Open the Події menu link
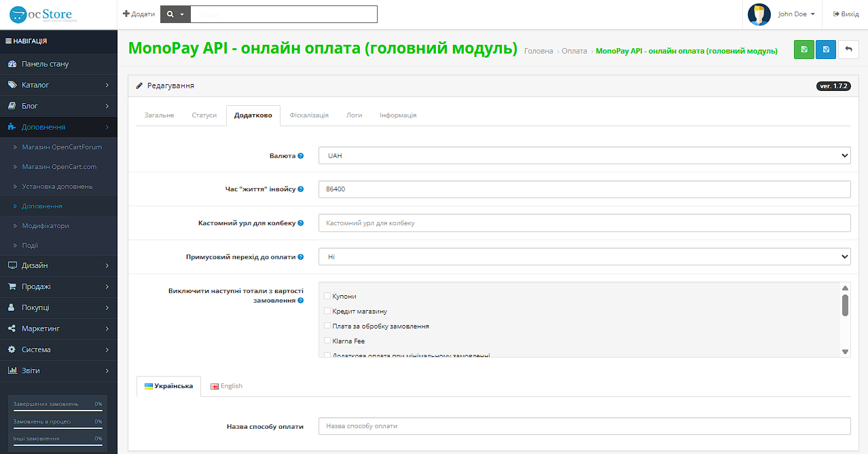The height and width of the screenshot is (454, 868). 30,245
